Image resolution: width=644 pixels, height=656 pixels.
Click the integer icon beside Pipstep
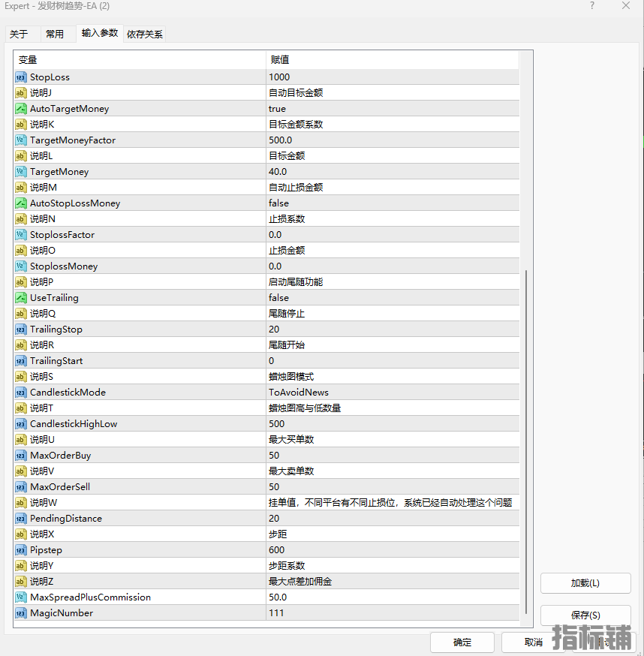point(21,550)
